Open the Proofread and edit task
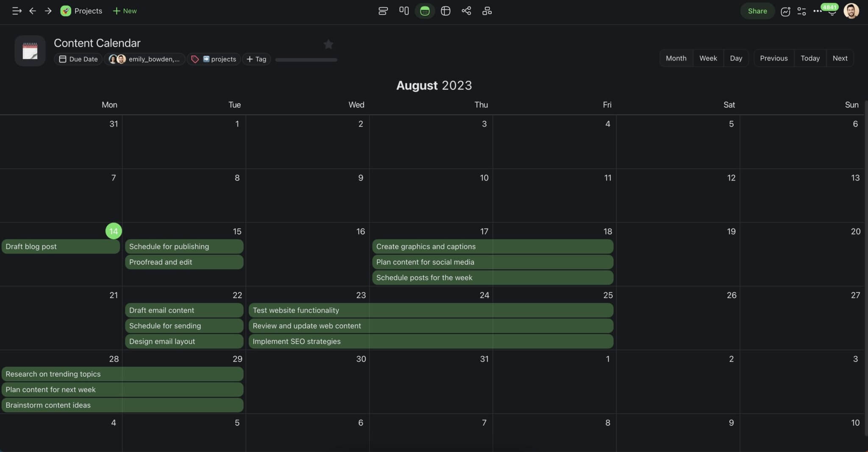The image size is (868, 452). pyautogui.click(x=184, y=262)
